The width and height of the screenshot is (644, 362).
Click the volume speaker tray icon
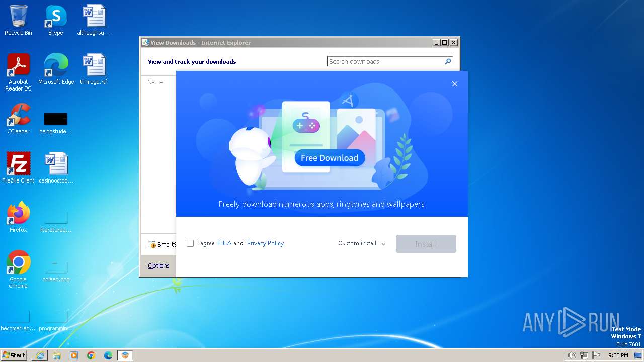[572, 355]
